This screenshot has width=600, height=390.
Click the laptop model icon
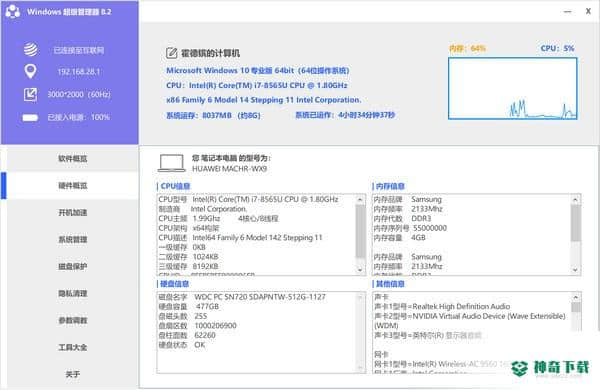click(171, 163)
